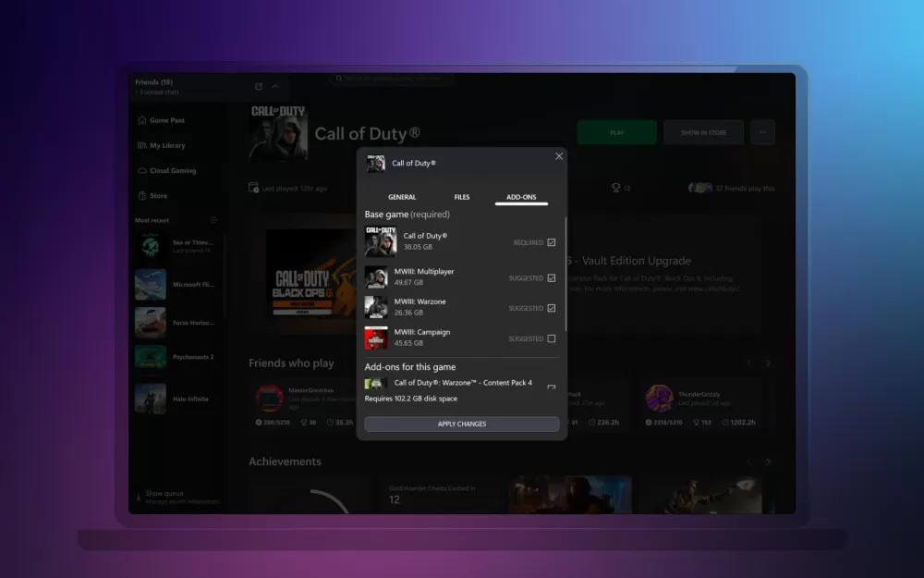The height and width of the screenshot is (578, 924).
Task: Click the Last played calendar icon
Action: (x=253, y=188)
